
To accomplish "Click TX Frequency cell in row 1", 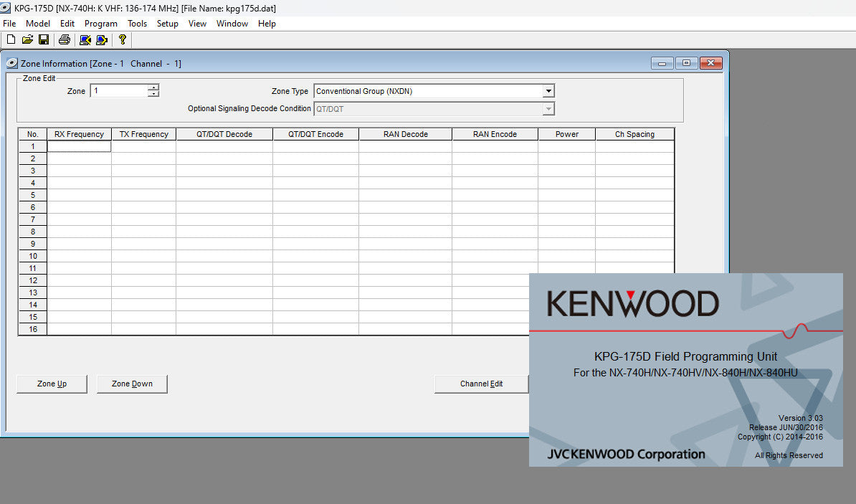I will pyautogui.click(x=144, y=146).
